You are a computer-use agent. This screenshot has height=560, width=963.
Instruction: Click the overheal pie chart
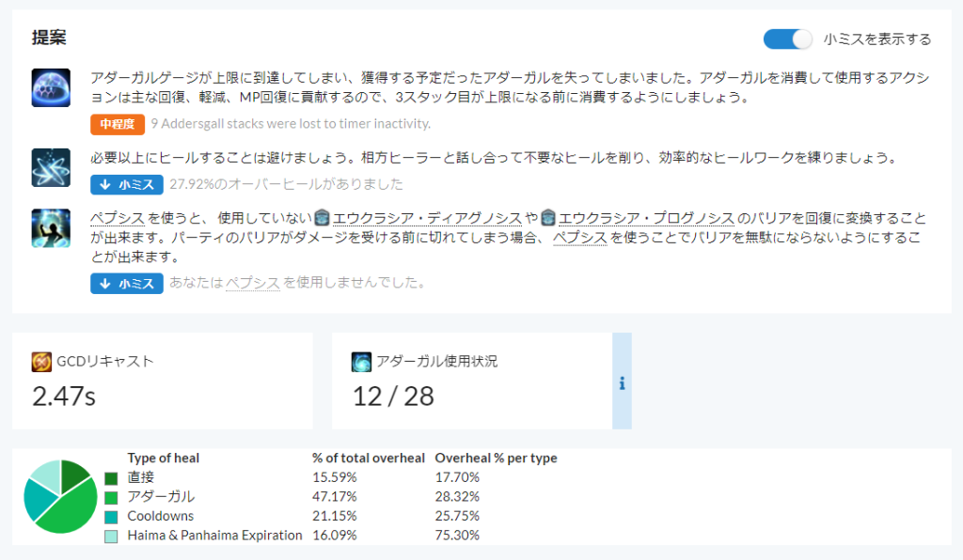60,497
